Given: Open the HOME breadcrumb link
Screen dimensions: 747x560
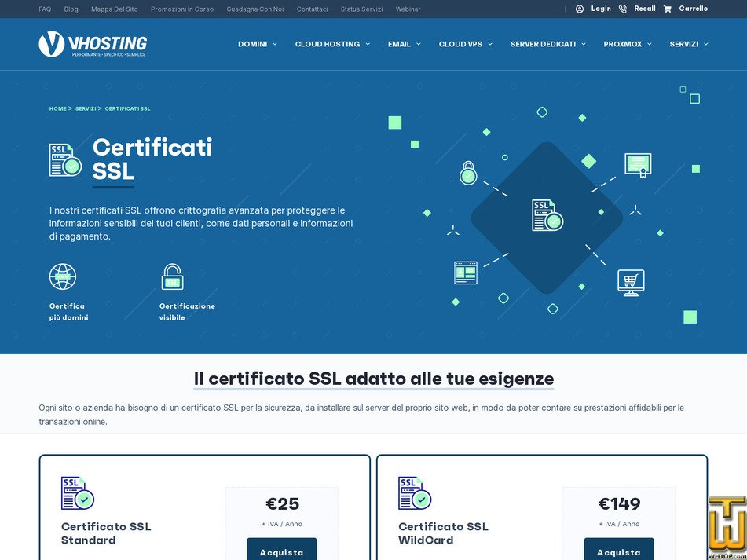Looking at the screenshot, I should click(57, 108).
